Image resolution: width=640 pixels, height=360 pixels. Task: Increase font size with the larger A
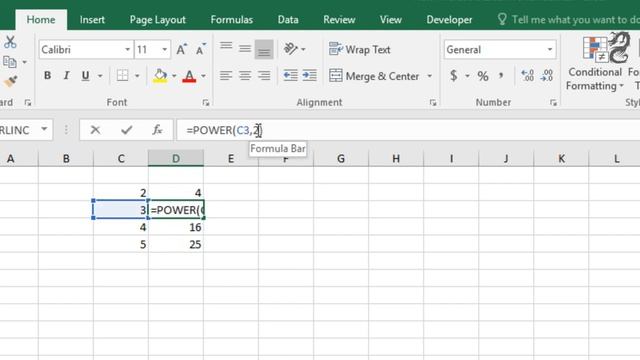[x=182, y=50]
